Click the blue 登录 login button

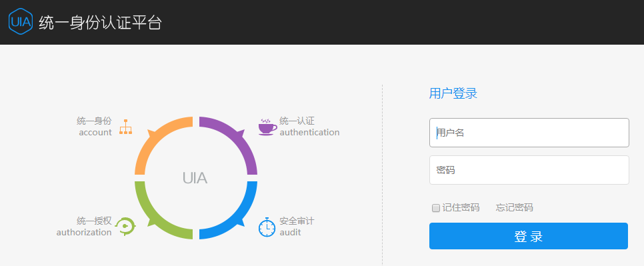click(x=529, y=236)
